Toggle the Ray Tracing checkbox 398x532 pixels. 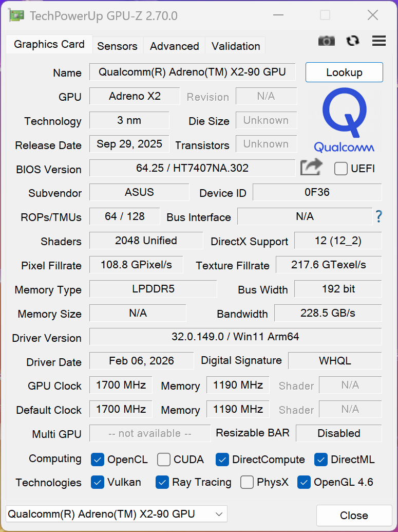tap(162, 482)
